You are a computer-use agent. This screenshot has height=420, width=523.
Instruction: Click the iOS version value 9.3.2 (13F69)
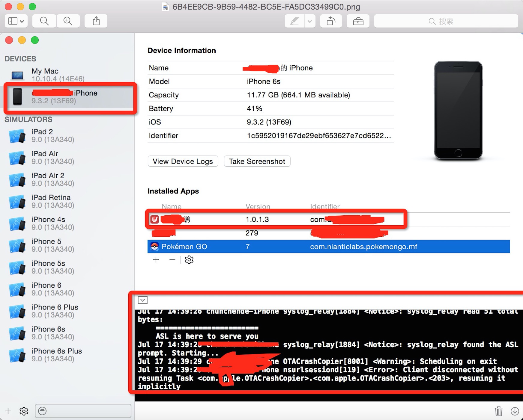(x=269, y=122)
